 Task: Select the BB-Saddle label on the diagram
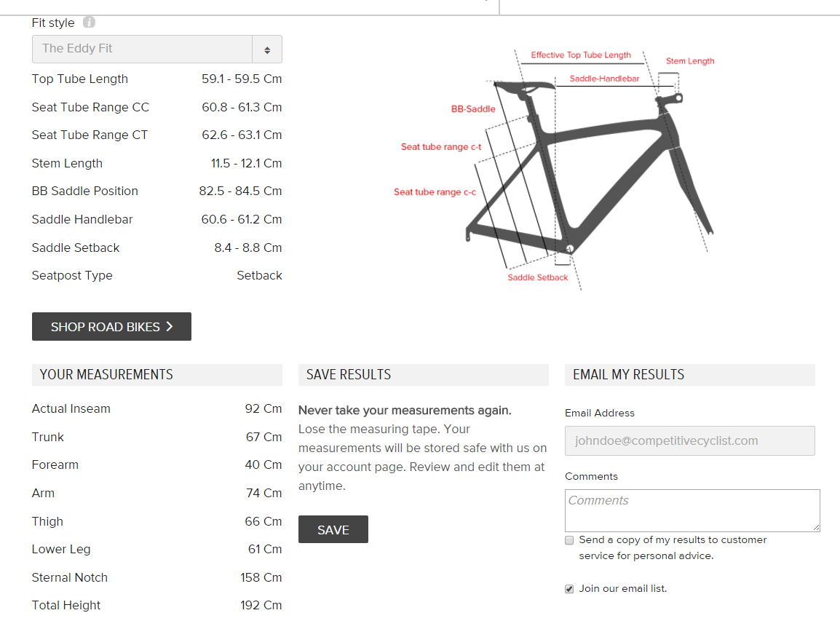tap(473, 109)
